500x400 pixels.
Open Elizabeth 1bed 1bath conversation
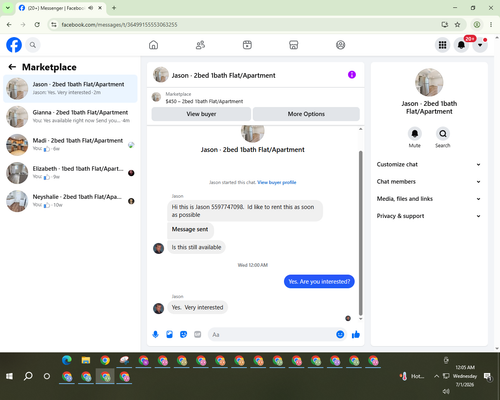tap(70, 173)
